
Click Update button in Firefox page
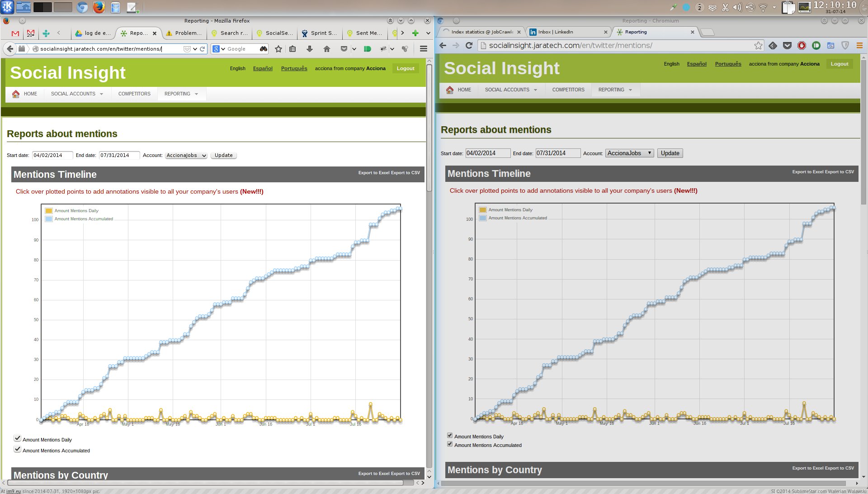[223, 155]
